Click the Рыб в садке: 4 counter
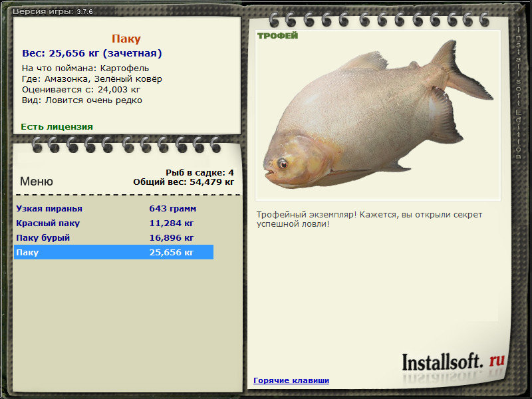 200,172
